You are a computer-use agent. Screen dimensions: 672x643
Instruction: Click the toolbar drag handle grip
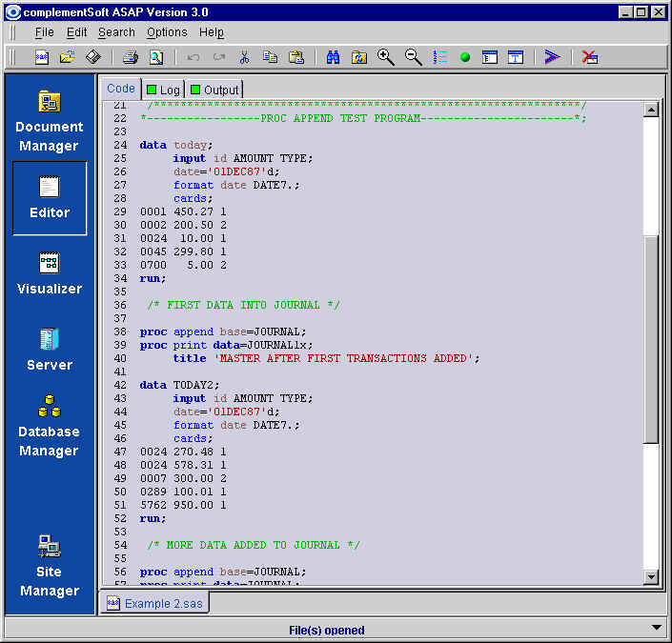[12, 57]
